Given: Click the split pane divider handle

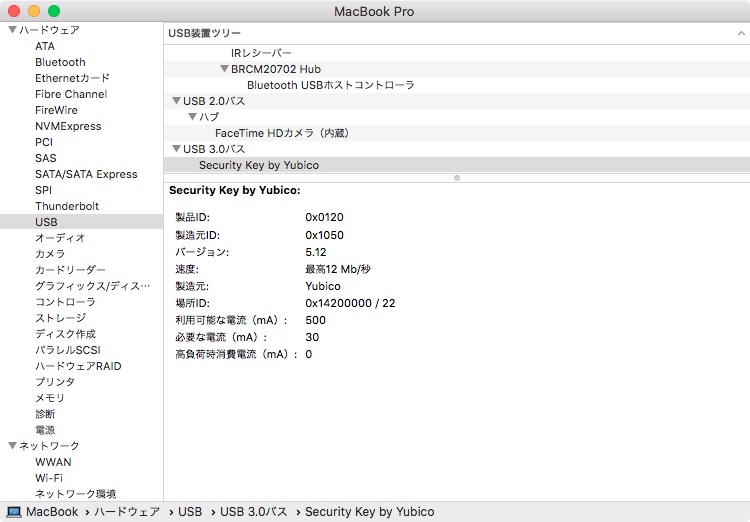Looking at the screenshot, I should click(457, 178).
